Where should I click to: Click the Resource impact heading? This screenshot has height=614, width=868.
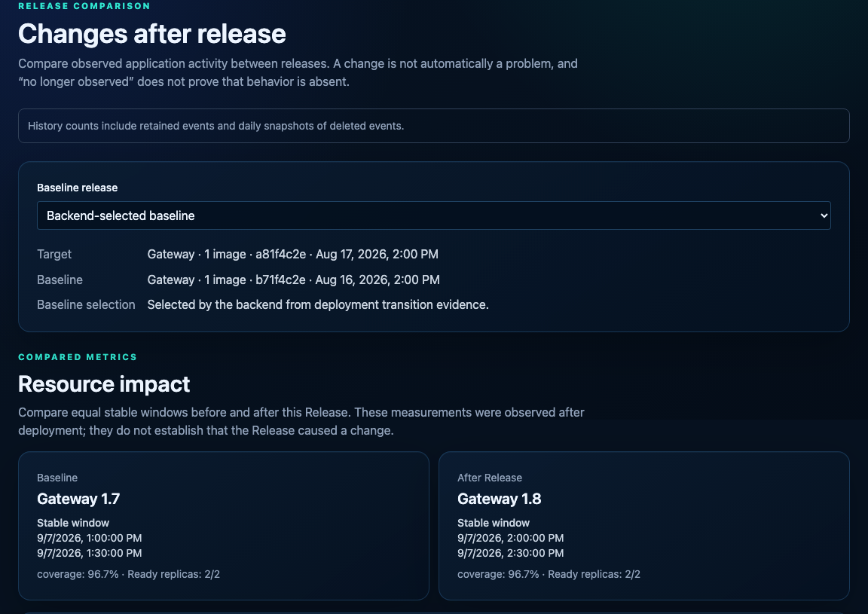104,383
